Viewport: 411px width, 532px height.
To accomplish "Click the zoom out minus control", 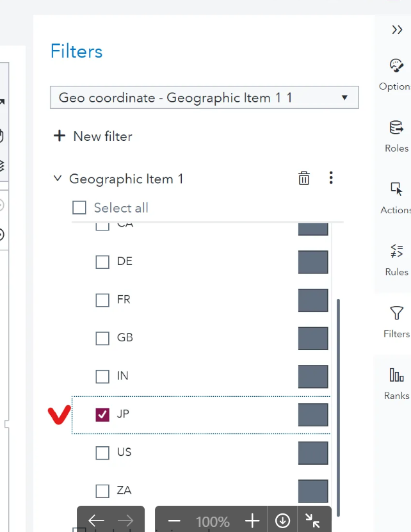I will point(173,520).
